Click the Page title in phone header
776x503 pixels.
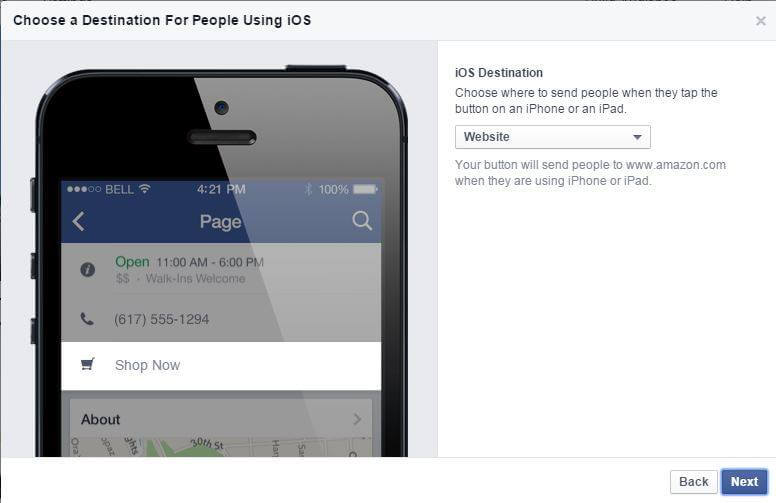click(220, 222)
